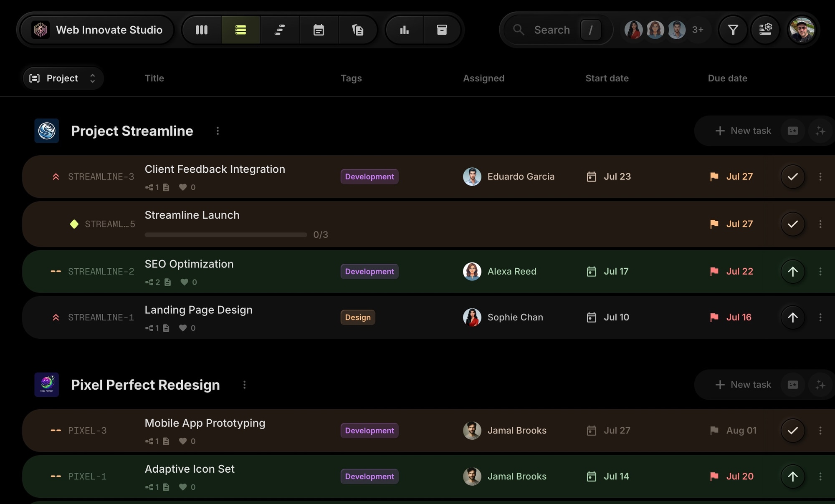Toggle completion check of Streamline Launch

(792, 224)
